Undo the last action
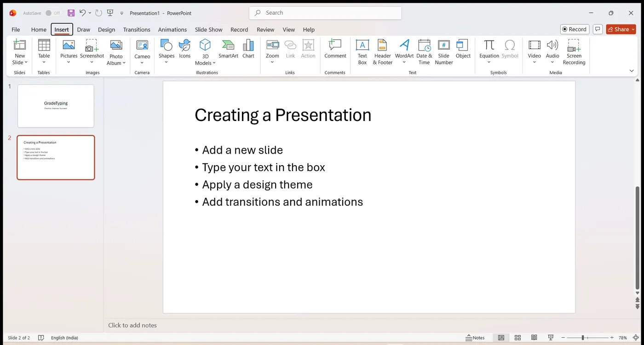This screenshot has width=644, height=345. [x=82, y=13]
